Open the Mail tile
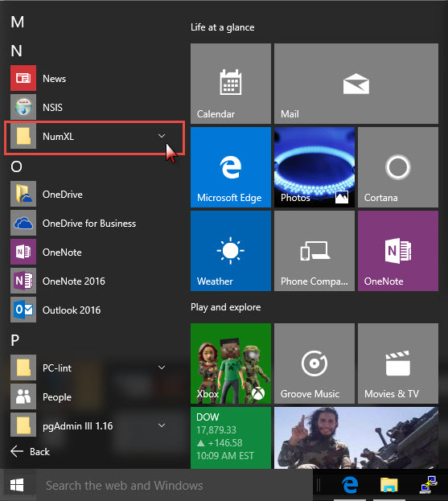448x501 pixels. pyautogui.click(x=356, y=84)
